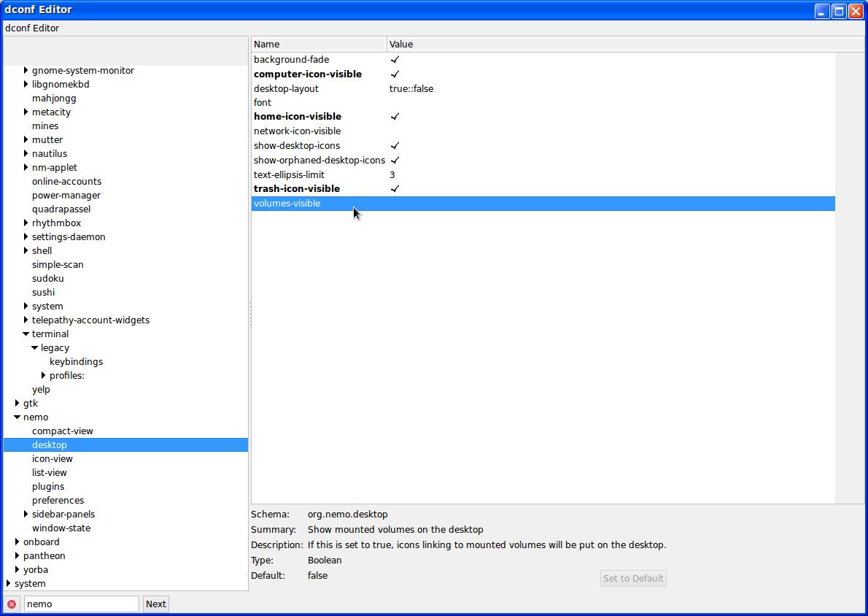Collapse the nemo tree node

17,417
